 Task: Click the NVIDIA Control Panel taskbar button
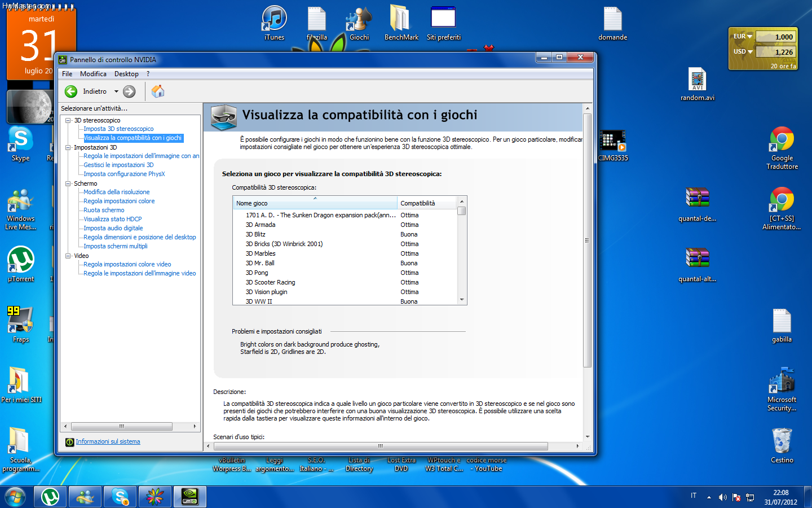pos(190,497)
